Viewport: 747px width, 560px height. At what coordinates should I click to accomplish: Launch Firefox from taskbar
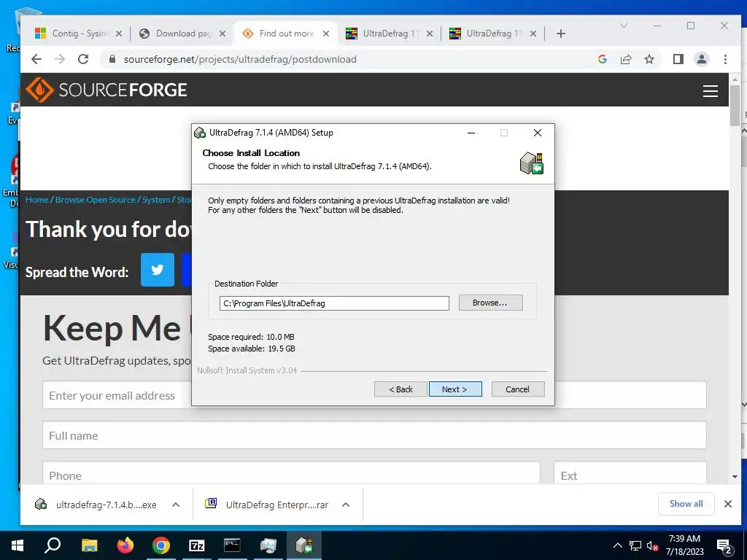[x=125, y=545]
